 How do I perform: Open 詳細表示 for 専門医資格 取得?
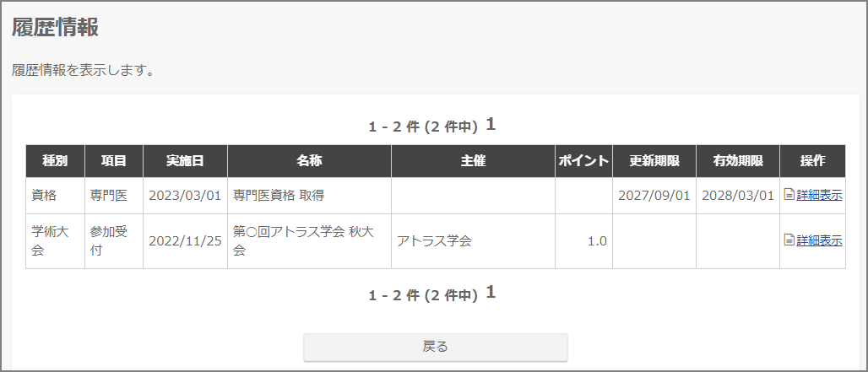coord(819,196)
